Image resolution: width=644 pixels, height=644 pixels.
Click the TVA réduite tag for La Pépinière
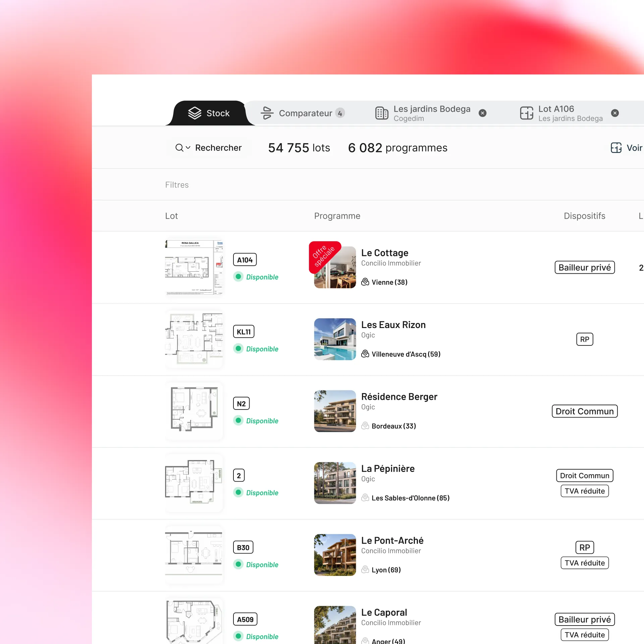pyautogui.click(x=585, y=491)
